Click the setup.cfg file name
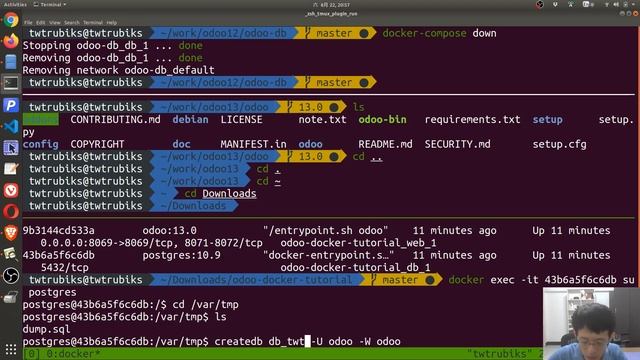The width and height of the screenshot is (640, 360). [x=560, y=144]
